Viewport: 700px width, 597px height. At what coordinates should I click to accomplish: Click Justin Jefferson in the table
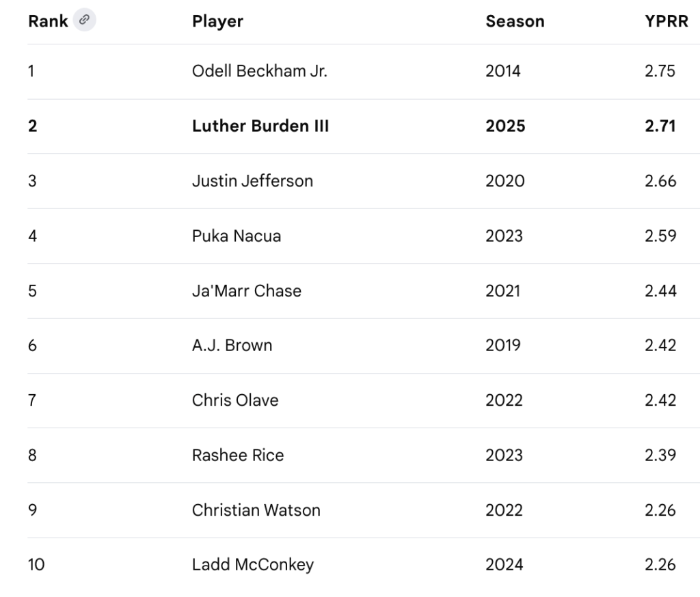(x=253, y=181)
